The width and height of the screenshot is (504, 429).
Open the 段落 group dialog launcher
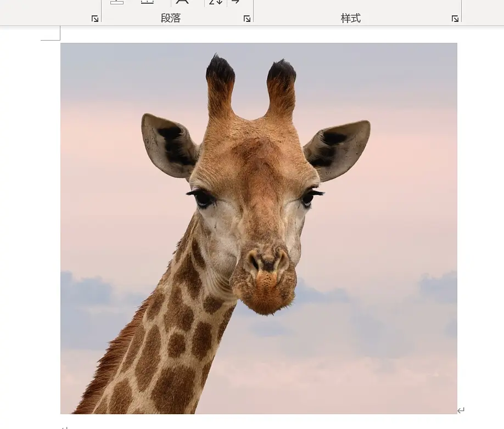247,19
